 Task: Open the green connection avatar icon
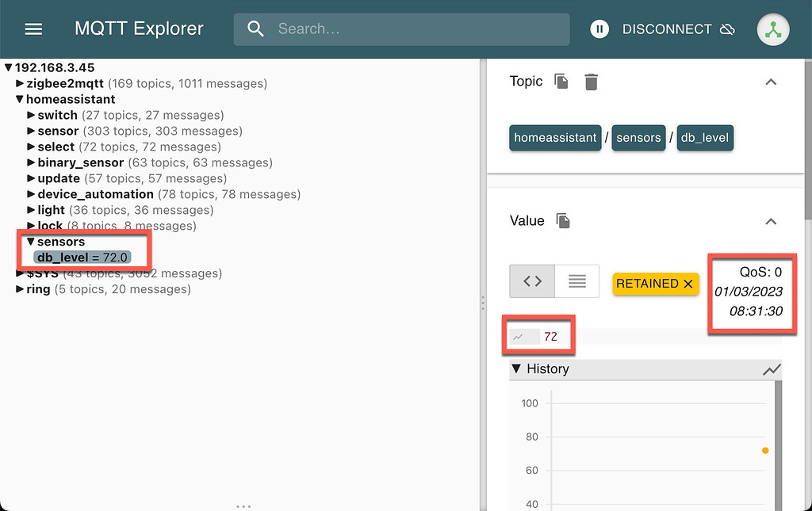(x=772, y=29)
